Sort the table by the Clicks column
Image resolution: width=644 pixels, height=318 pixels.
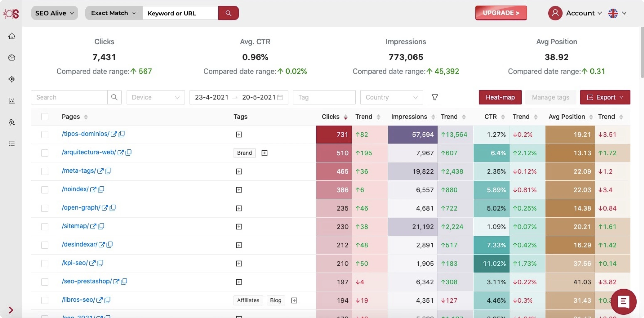(x=346, y=117)
